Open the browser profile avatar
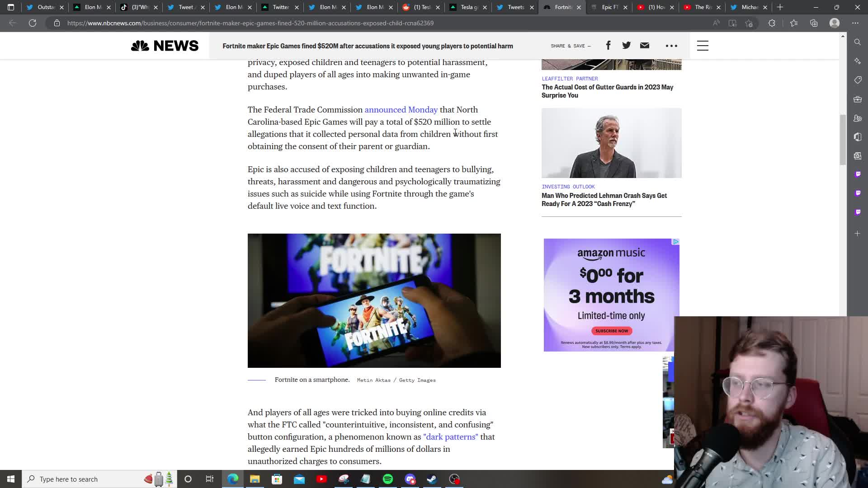The height and width of the screenshot is (488, 868). click(835, 23)
